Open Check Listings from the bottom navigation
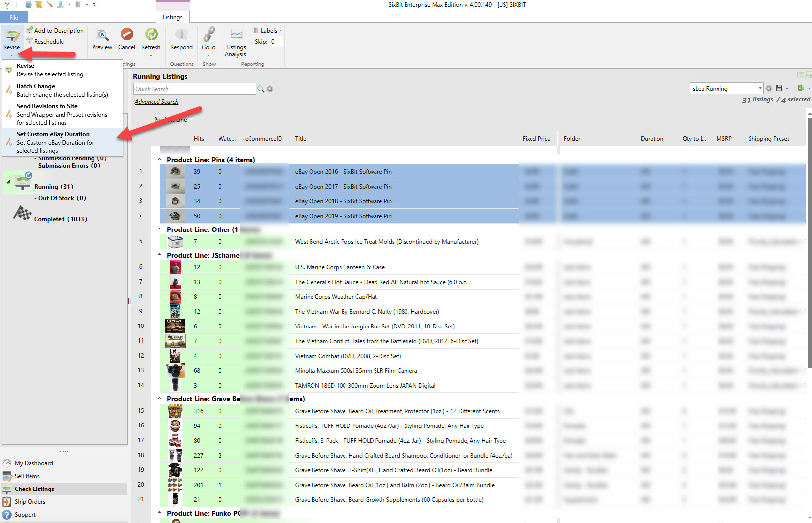812x523 pixels. [x=34, y=489]
